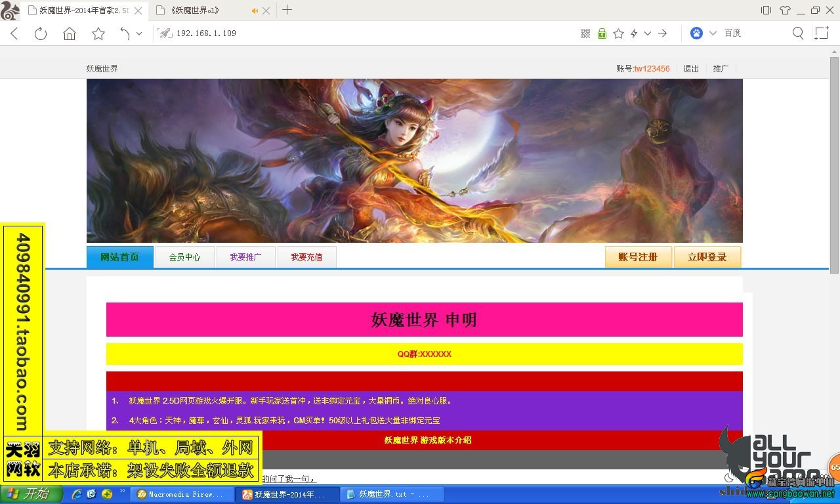This screenshot has height=504, width=840.
Task: Open the UC browser squirrel logo menu
Action: [x=10, y=10]
